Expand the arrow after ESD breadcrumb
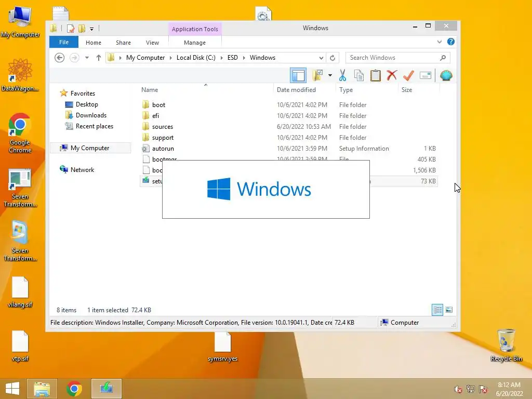Viewport: 532px width, 399px height. pos(244,58)
